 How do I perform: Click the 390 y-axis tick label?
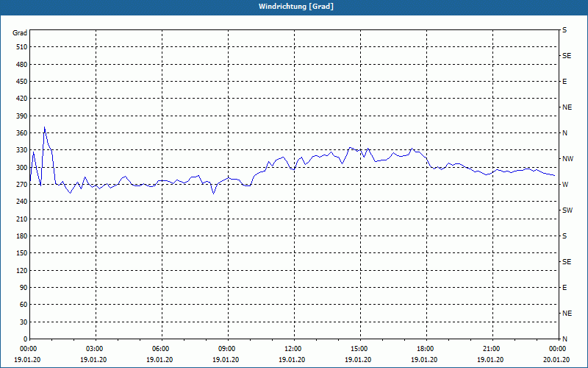22,116
